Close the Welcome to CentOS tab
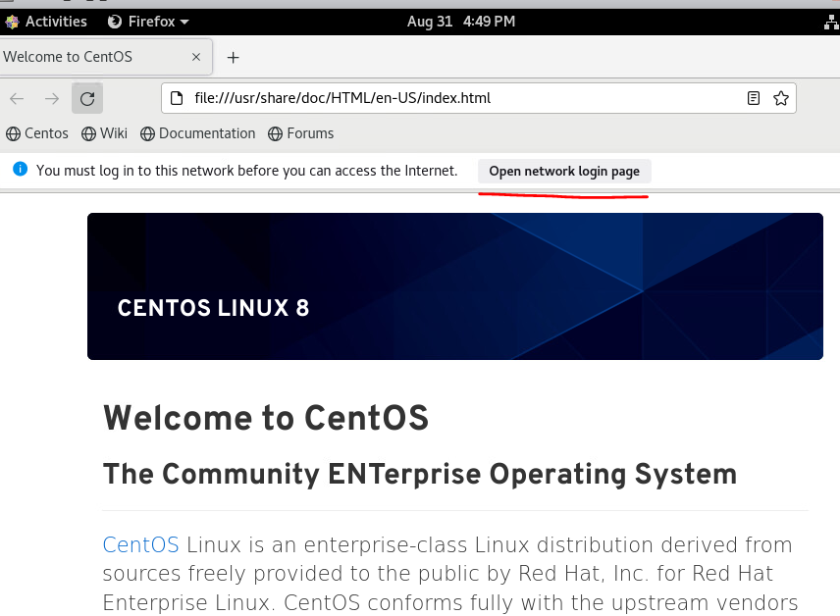840x616 pixels. pos(196,57)
